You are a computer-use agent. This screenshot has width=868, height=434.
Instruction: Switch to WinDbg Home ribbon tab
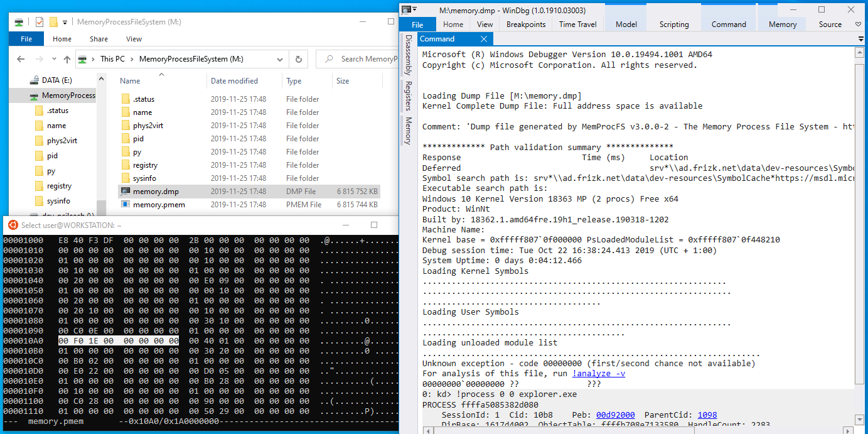[453, 24]
